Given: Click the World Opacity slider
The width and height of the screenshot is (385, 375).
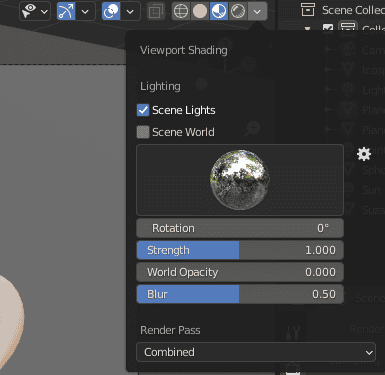Looking at the screenshot, I should tap(240, 272).
